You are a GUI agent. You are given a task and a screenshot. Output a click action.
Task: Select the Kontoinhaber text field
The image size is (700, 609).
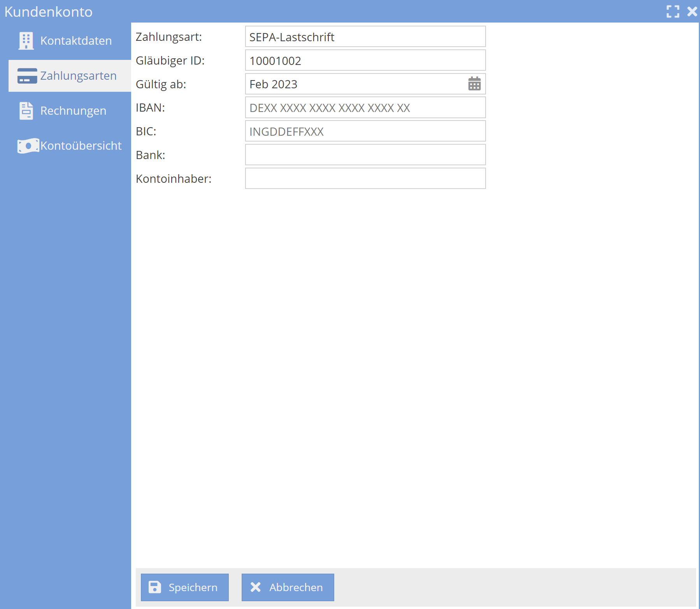coord(365,178)
